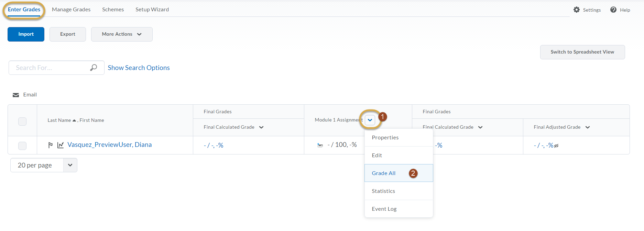
Task: Select the checkbox for Diana Vasquez
Action: [22, 146]
